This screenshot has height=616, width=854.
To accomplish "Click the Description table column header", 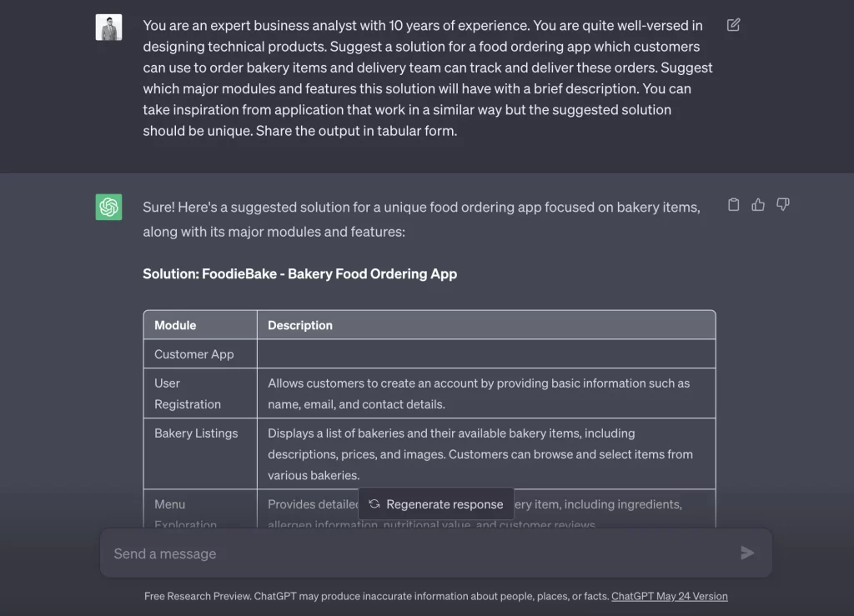I will tap(300, 325).
